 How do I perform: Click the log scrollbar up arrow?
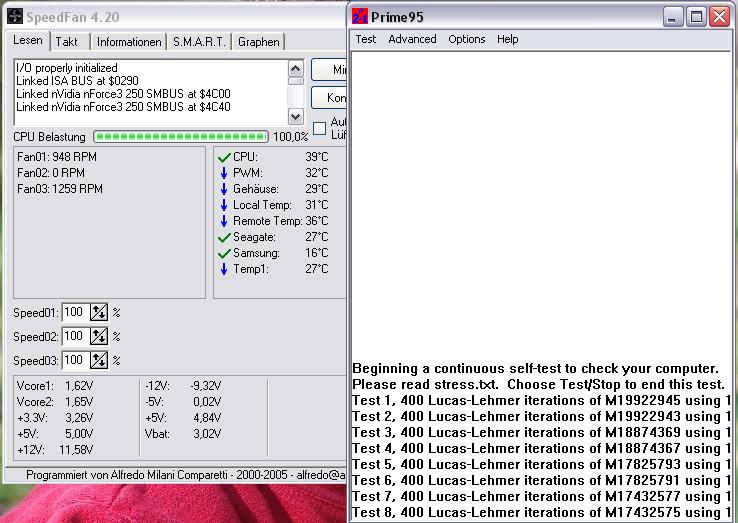296,69
